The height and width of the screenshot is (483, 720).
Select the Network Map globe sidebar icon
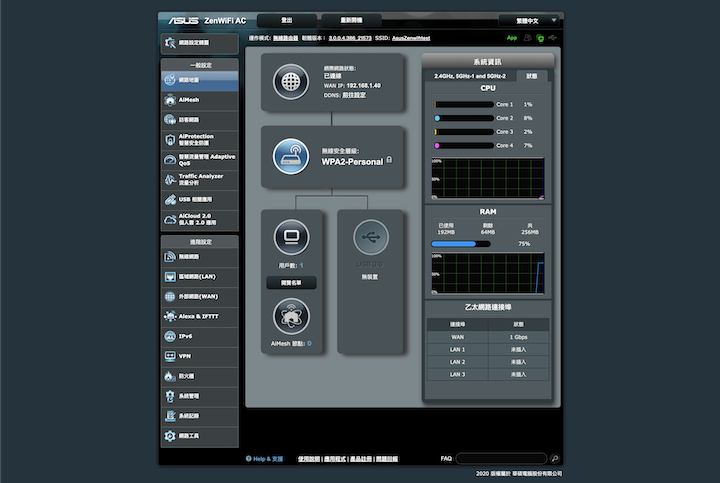(170, 80)
